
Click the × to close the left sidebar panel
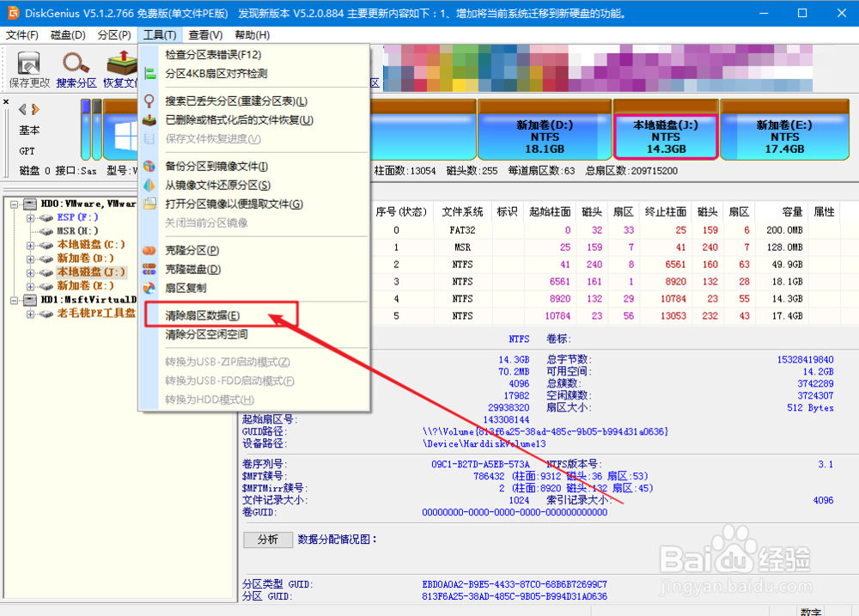[5, 101]
